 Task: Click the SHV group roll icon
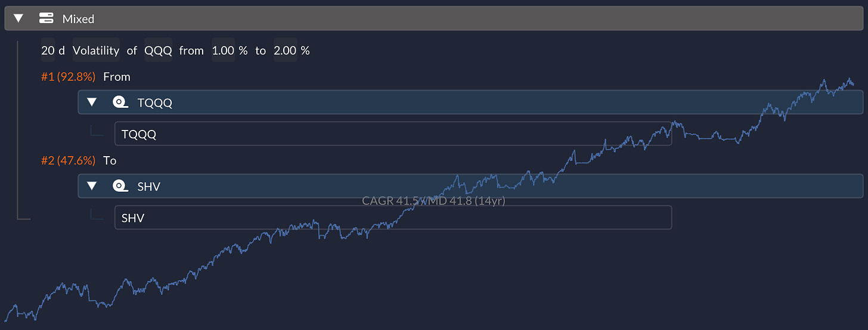point(120,186)
